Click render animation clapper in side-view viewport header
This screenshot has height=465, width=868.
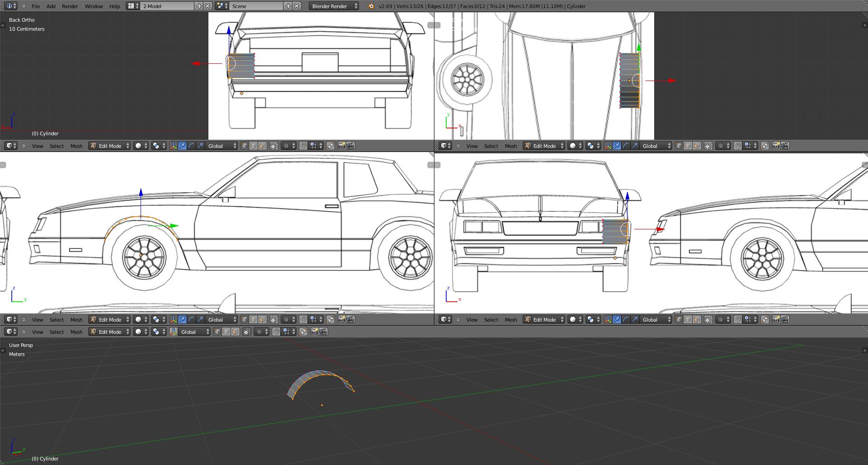(350, 319)
